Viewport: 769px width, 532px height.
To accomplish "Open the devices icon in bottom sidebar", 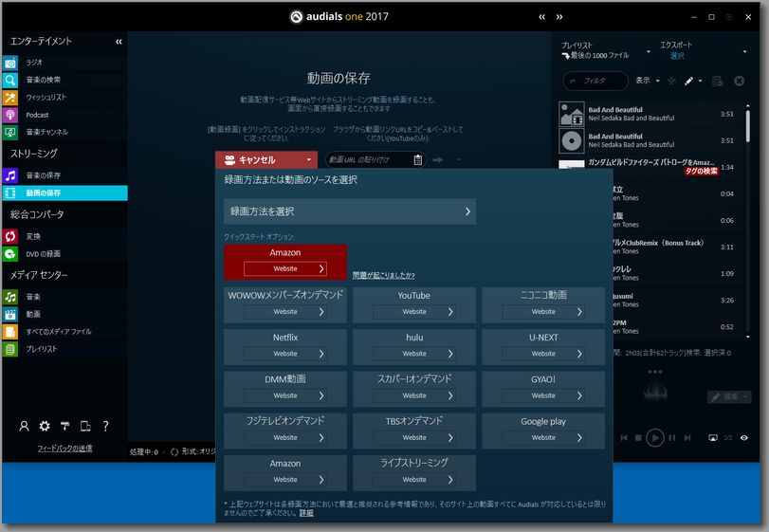I will [x=85, y=427].
